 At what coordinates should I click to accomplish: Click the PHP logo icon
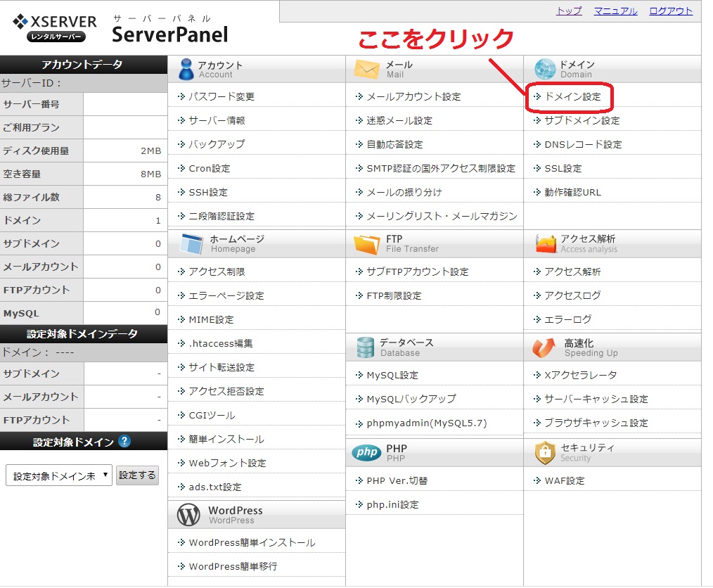click(366, 452)
